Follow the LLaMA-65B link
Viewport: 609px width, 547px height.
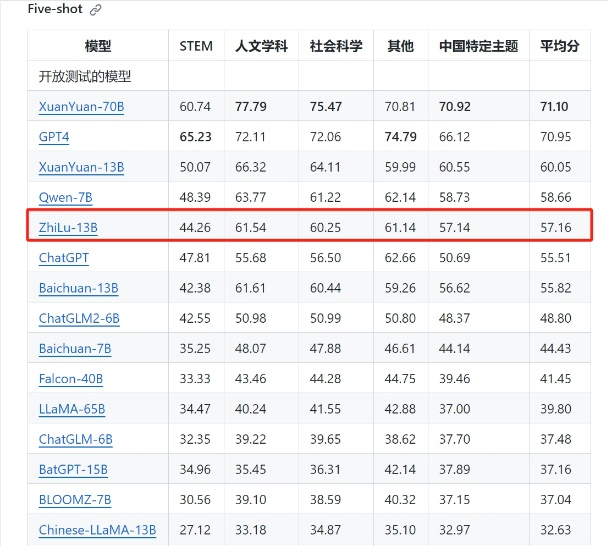[x=72, y=409]
